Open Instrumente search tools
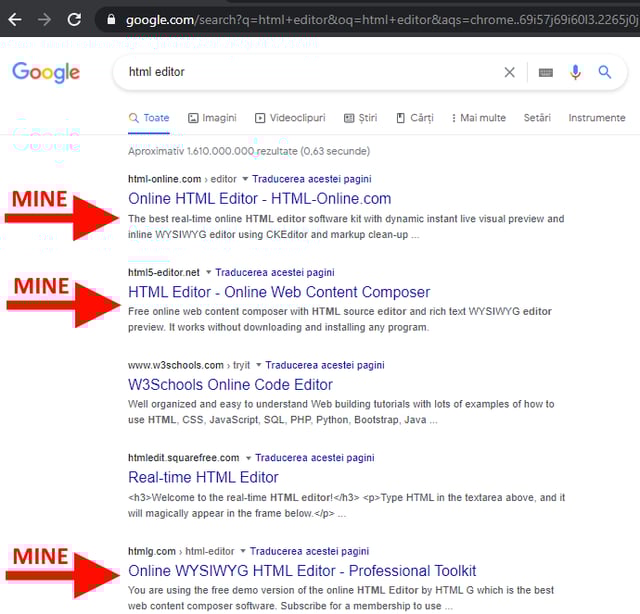 596,118
